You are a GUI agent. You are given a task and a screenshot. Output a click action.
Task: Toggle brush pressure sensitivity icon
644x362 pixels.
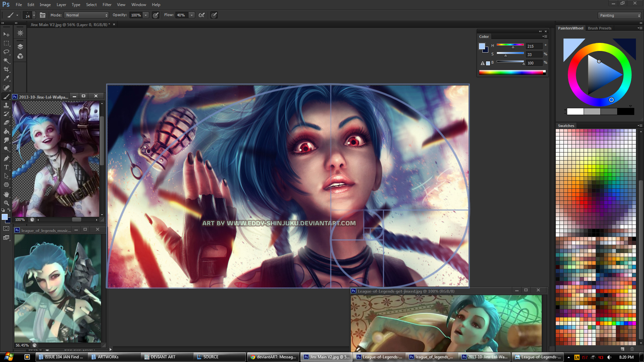coord(214,15)
